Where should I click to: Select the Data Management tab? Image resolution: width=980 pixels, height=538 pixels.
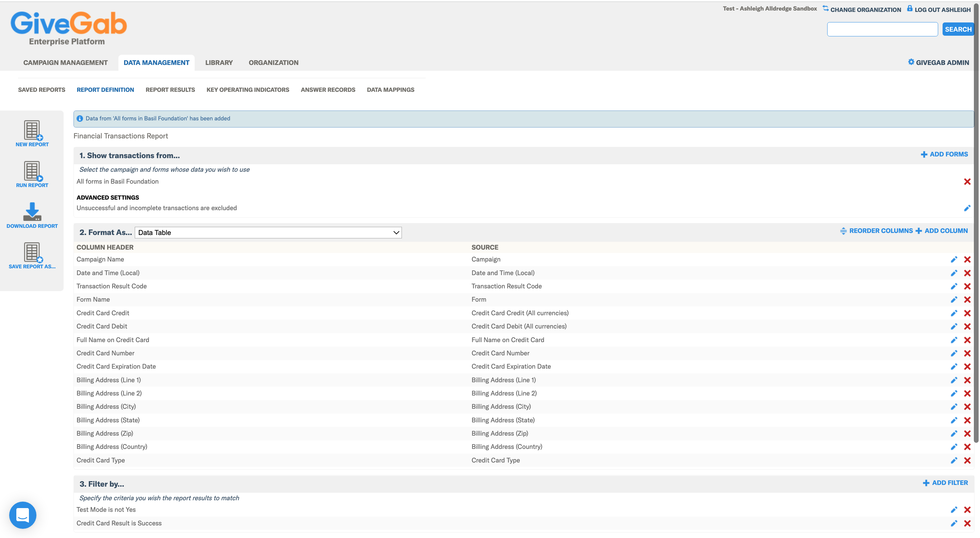(157, 63)
